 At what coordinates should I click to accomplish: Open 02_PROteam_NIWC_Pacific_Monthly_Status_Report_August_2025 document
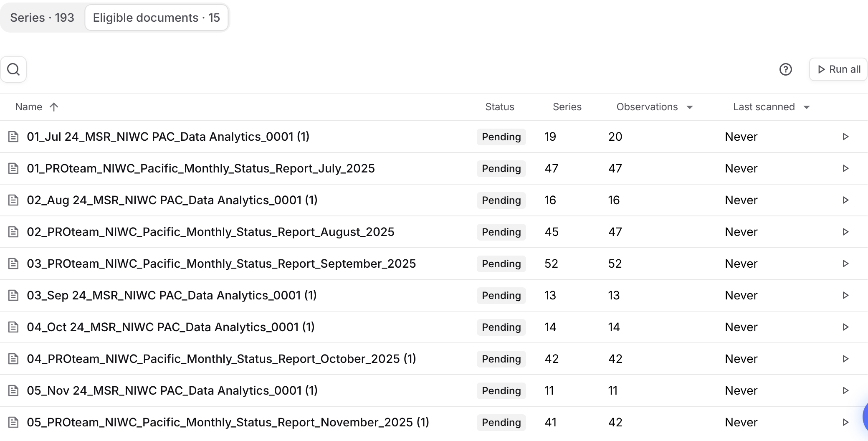[210, 232]
